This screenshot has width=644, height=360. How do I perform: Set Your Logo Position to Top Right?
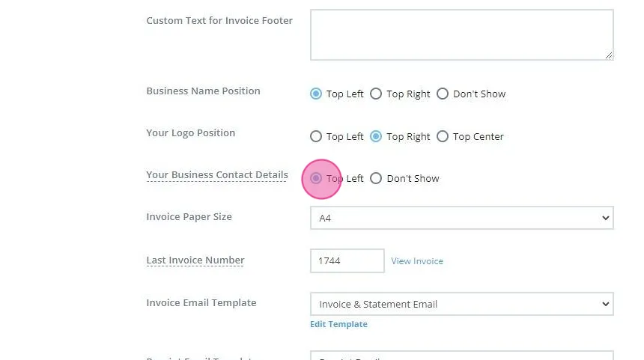376,136
